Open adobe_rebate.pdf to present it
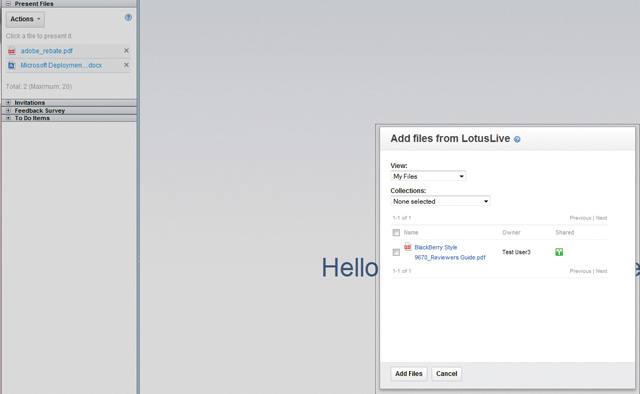The width and height of the screenshot is (640, 394). [x=47, y=51]
